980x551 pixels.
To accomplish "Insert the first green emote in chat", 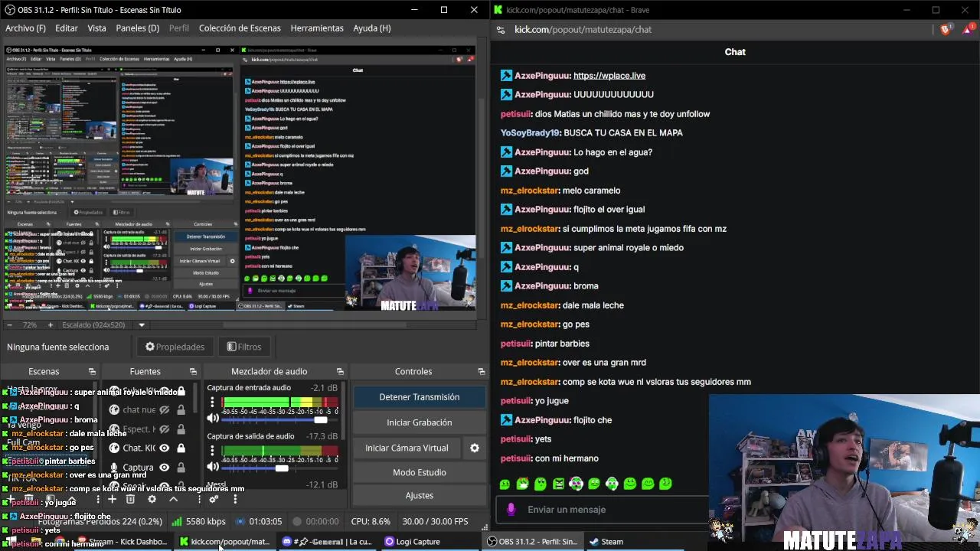I will [505, 484].
